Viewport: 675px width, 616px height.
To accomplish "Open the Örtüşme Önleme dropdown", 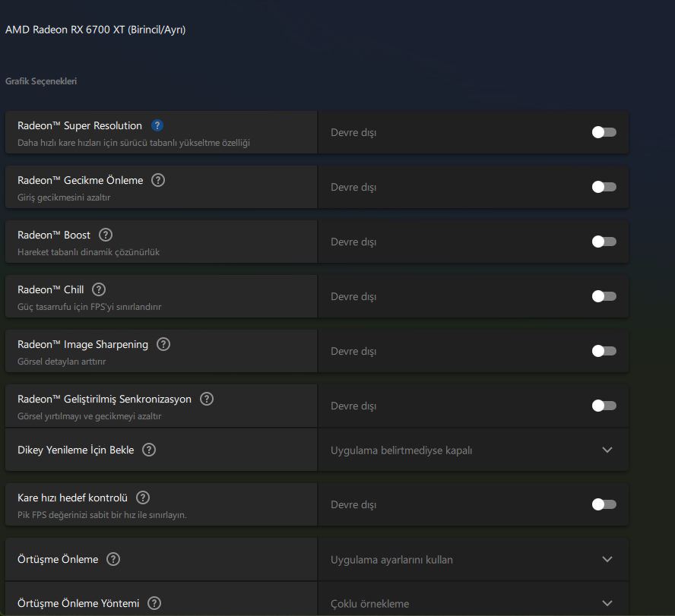I will point(473,559).
